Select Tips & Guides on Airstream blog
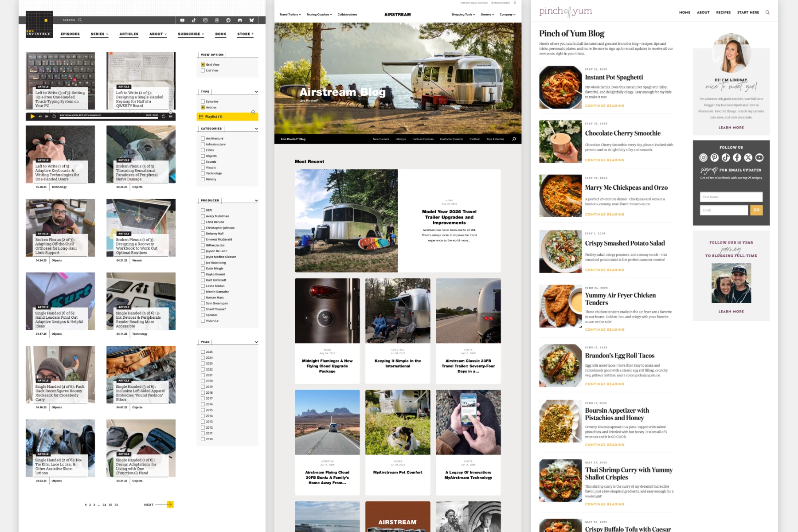 (495, 139)
